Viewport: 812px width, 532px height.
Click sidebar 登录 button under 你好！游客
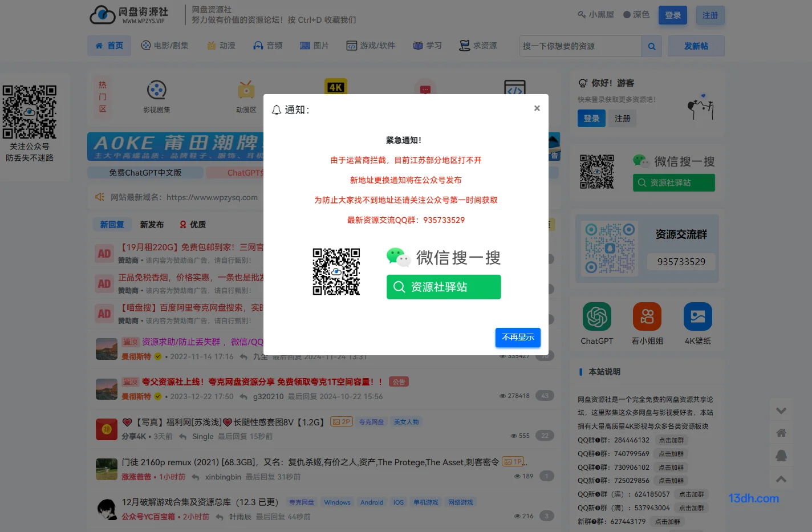click(591, 119)
